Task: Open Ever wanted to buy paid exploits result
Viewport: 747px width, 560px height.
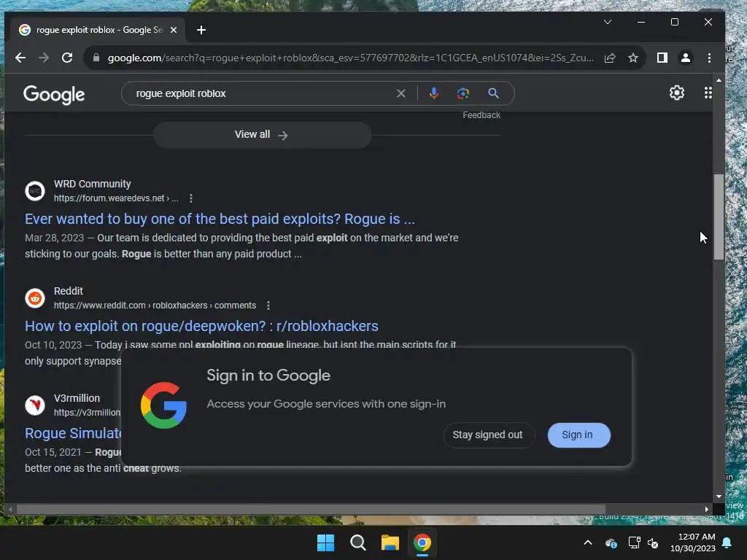Action: click(220, 219)
